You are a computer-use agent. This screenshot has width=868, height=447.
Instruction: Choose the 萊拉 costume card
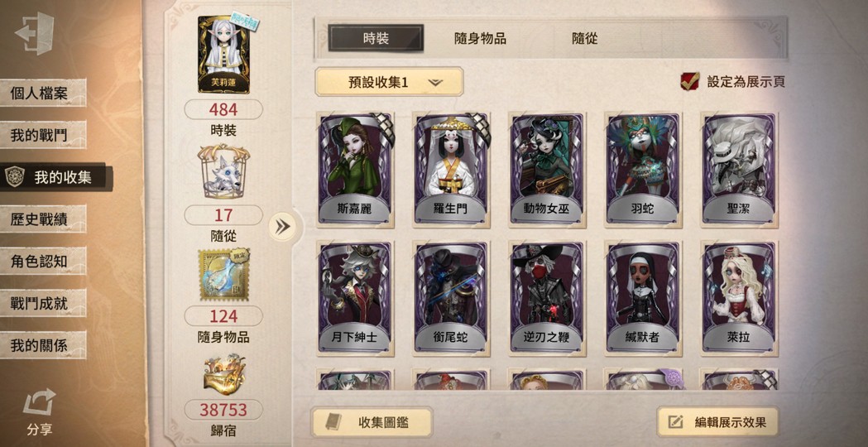click(x=739, y=297)
